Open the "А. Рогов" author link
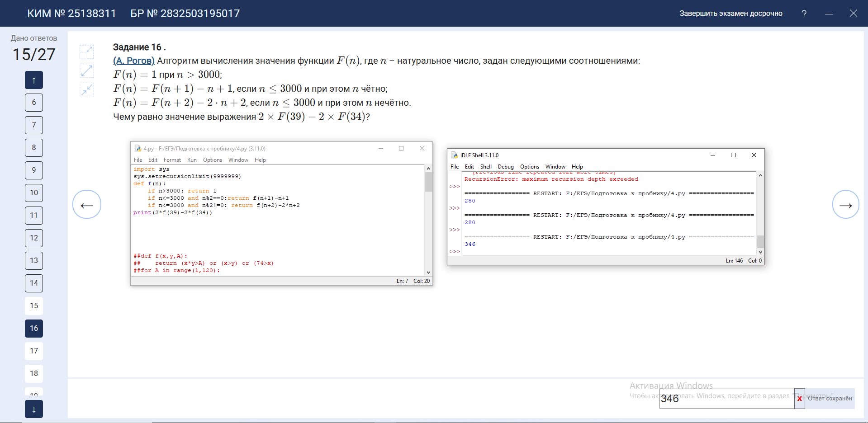Image resolution: width=868 pixels, height=423 pixels. click(134, 61)
